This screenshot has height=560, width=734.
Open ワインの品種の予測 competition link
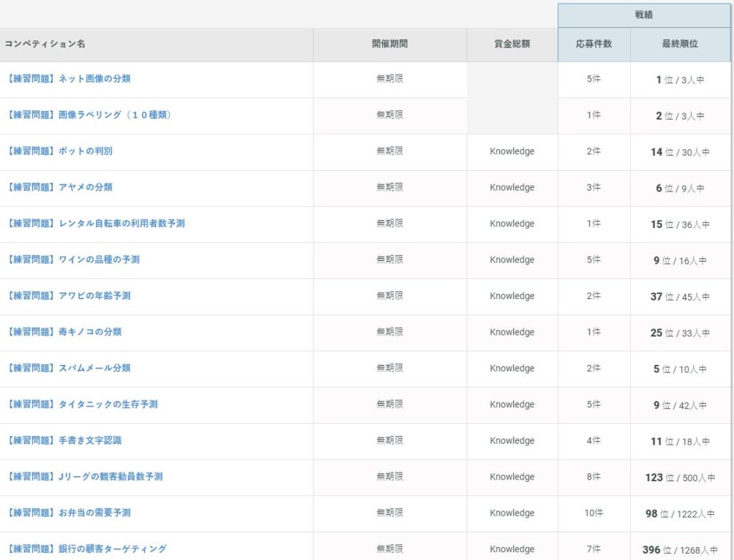click(72, 260)
